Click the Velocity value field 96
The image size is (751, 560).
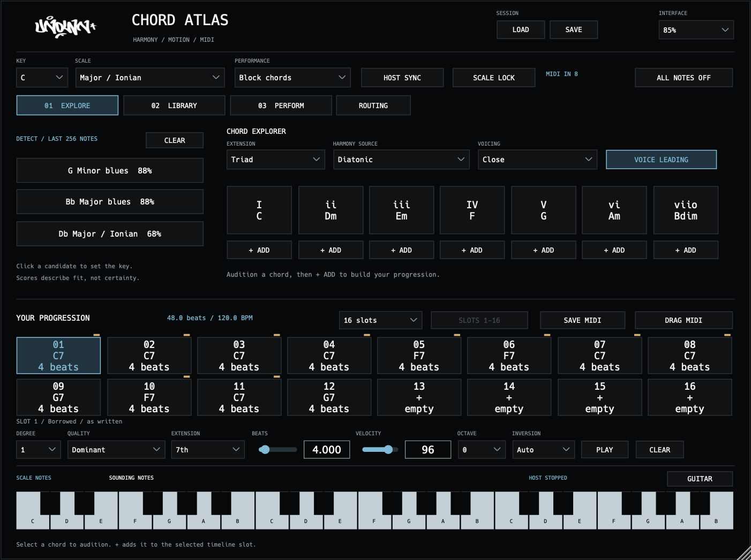click(428, 450)
